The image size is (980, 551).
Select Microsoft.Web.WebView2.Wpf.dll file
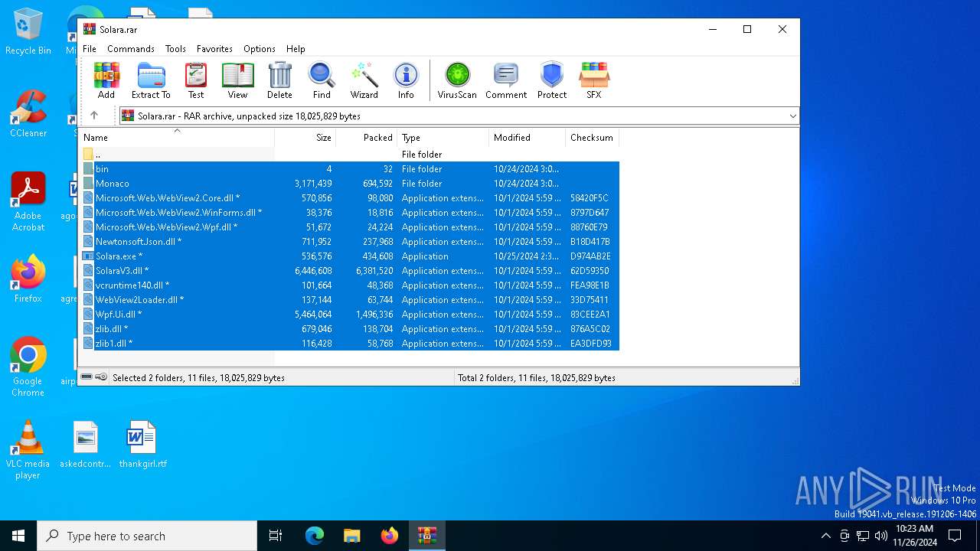coord(349,227)
